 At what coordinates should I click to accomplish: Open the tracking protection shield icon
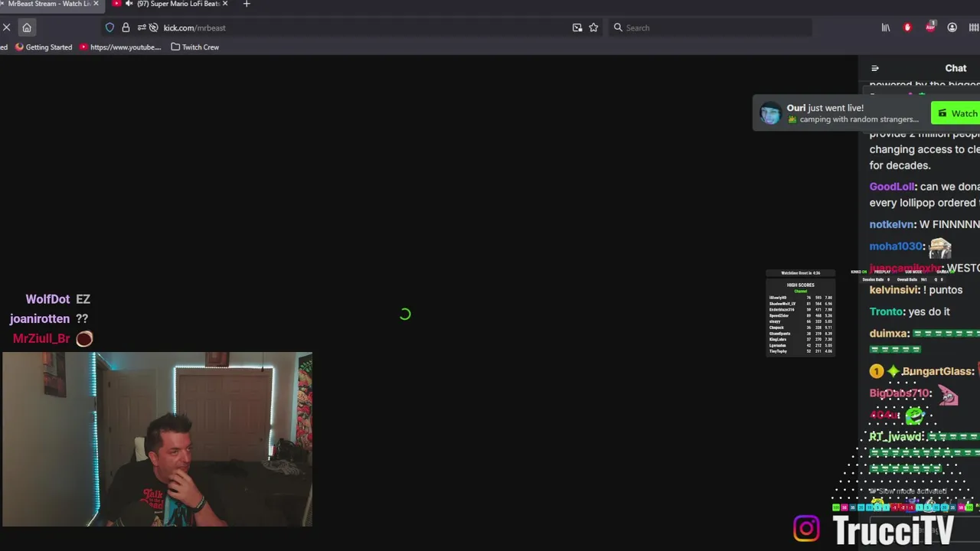(109, 28)
